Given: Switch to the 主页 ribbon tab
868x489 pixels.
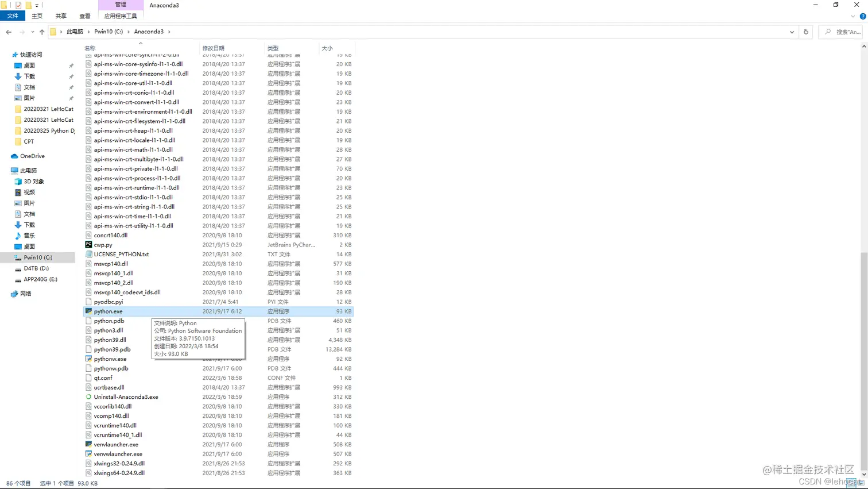Looking at the screenshot, I should point(37,16).
